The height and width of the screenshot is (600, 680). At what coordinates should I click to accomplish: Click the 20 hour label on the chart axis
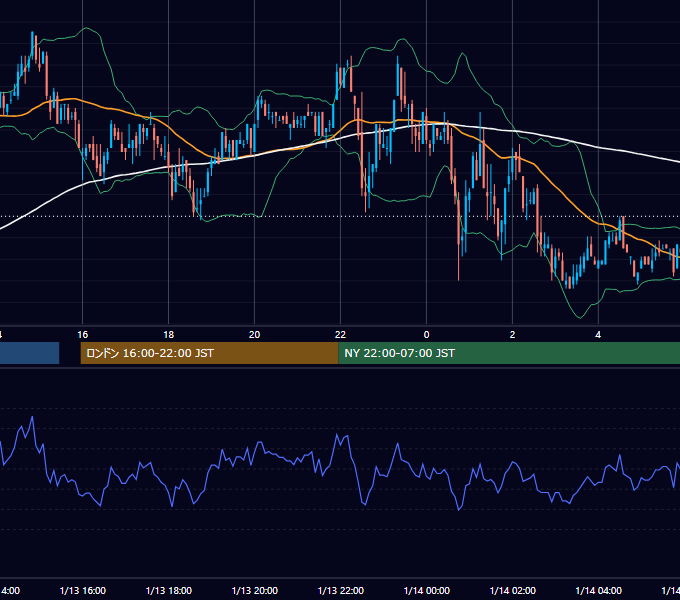pos(255,335)
